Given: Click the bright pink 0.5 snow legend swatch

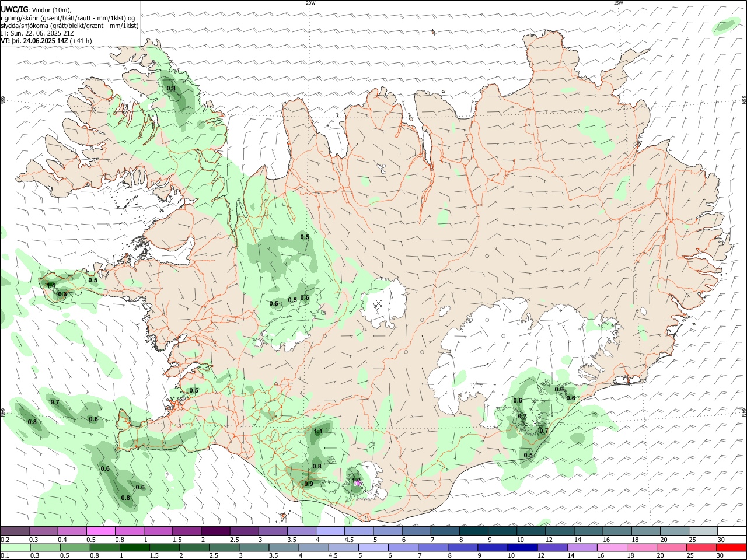Looking at the screenshot, I should 101,531.
